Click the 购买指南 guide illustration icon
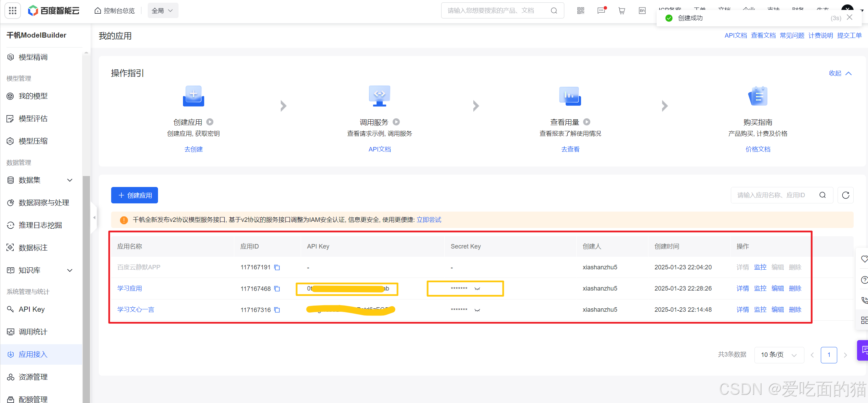868x403 pixels. [x=758, y=96]
